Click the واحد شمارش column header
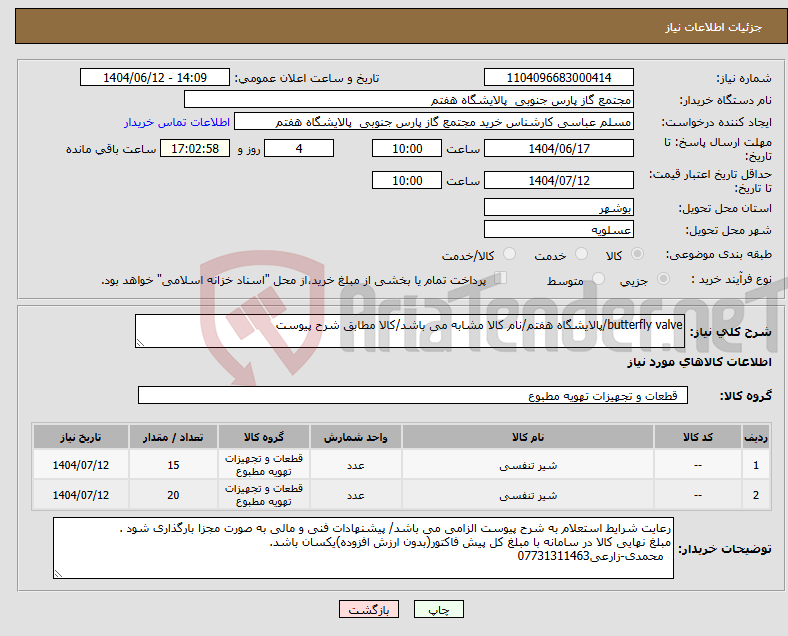 tap(355, 437)
